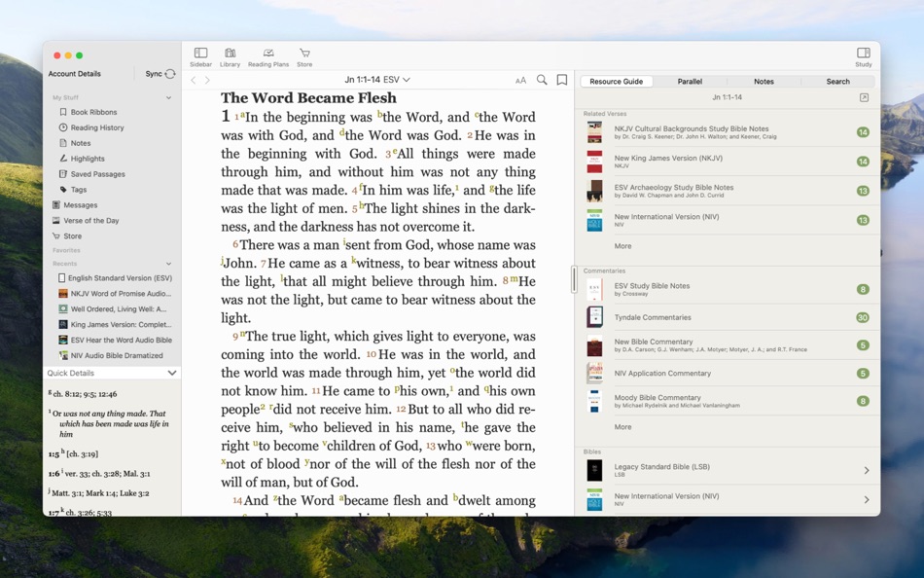
Task: Open New Bible Commentary
Action: (x=729, y=345)
